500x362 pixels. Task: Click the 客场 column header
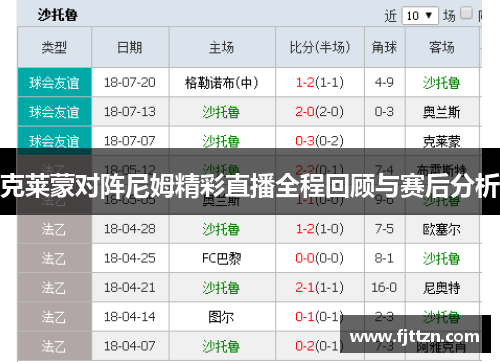pyautogui.click(x=442, y=47)
